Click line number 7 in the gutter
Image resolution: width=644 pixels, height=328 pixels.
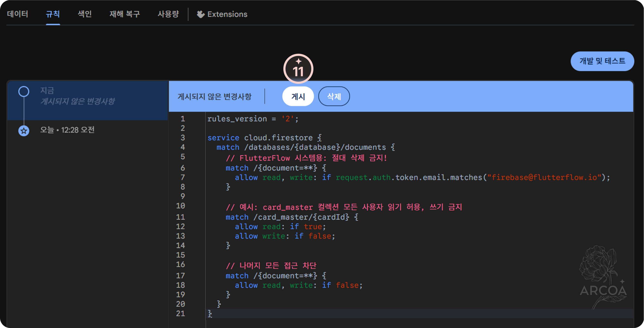pos(183,177)
